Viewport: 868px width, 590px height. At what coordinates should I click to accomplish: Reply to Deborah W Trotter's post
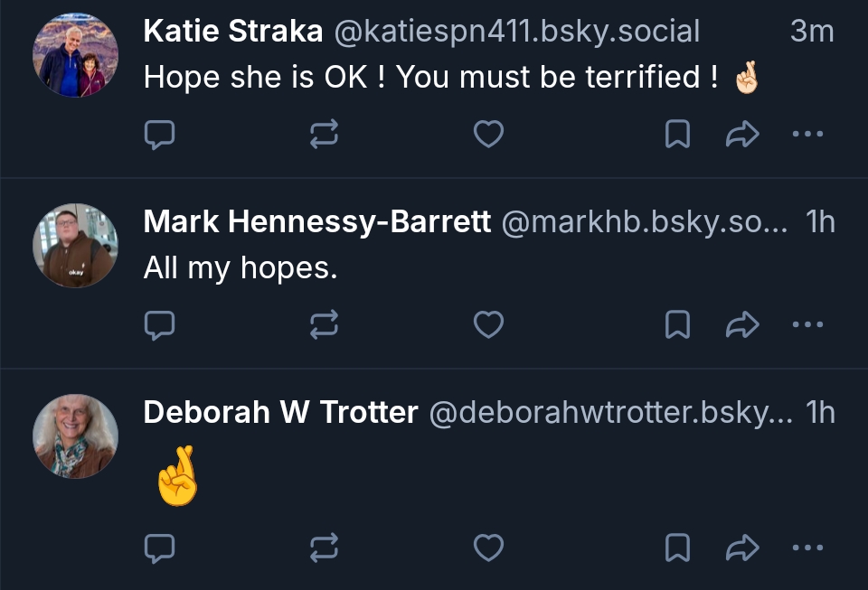click(160, 547)
